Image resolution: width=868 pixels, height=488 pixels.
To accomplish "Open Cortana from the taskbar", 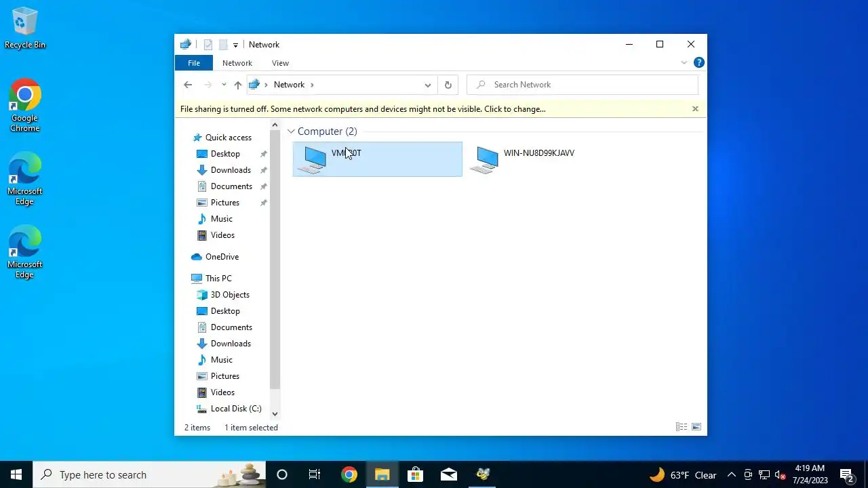I will pyautogui.click(x=282, y=474).
